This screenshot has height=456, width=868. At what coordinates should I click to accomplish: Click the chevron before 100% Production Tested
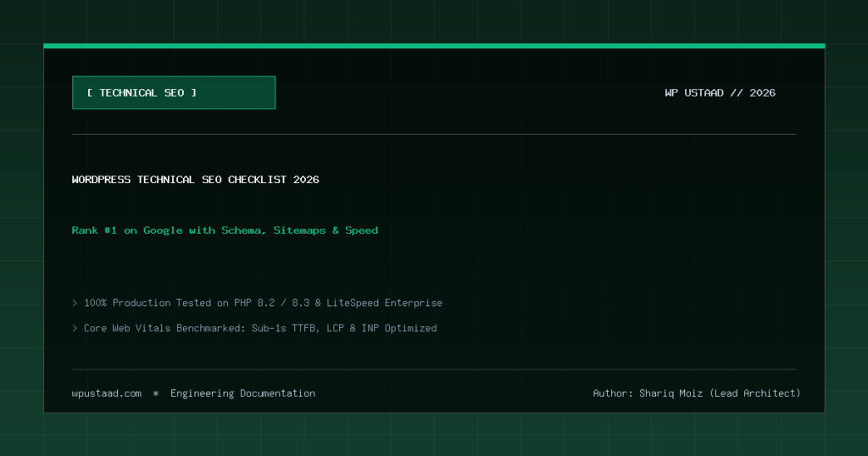[x=75, y=303]
